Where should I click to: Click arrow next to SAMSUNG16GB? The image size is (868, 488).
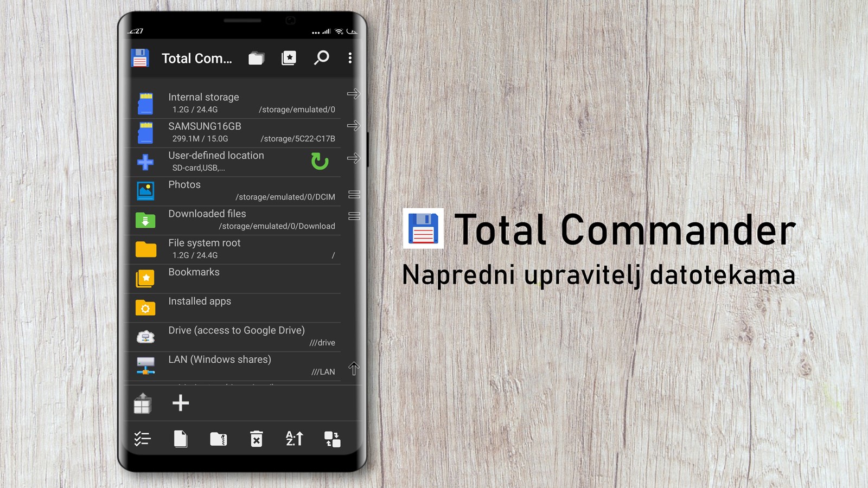click(354, 126)
